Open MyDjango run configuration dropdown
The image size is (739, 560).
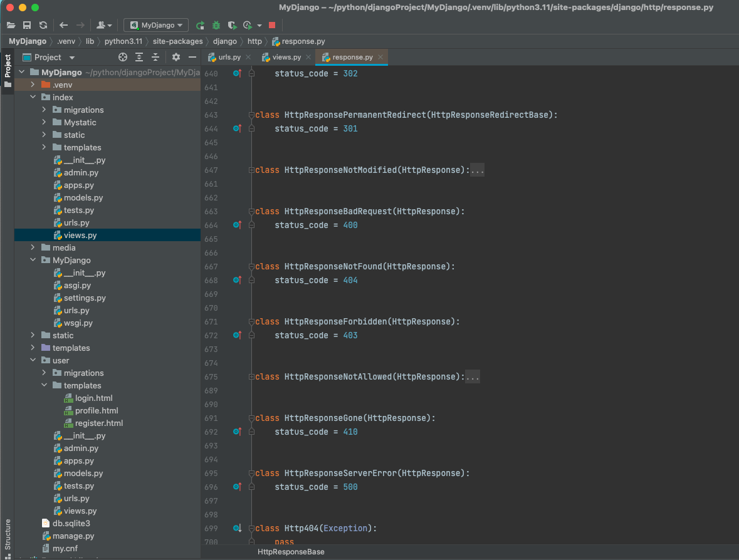pyautogui.click(x=156, y=25)
